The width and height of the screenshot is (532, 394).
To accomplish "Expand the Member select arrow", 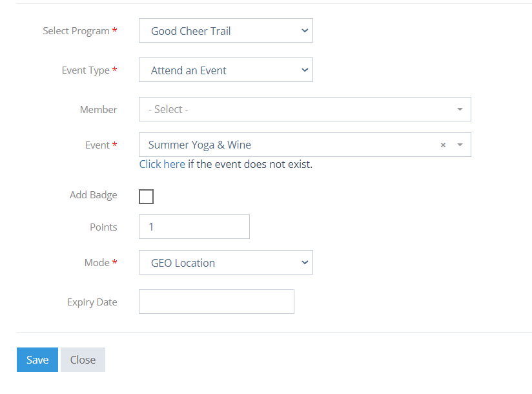I will pos(460,109).
